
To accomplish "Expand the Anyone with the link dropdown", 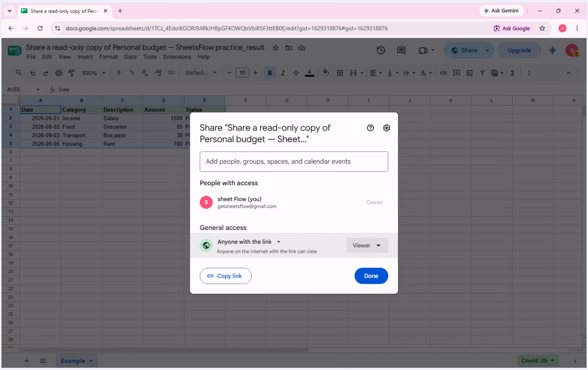I will click(249, 242).
